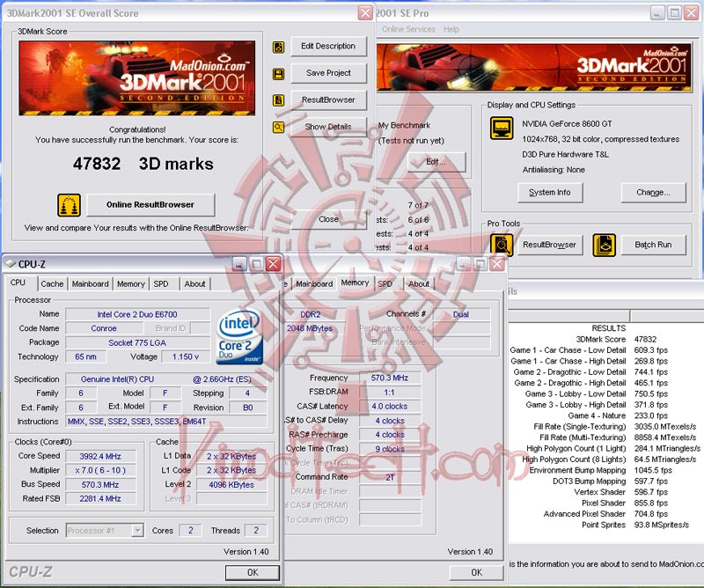The width and height of the screenshot is (704, 588).
Task: Open the Pro Tools ResultBrowser button
Action: pos(549,245)
